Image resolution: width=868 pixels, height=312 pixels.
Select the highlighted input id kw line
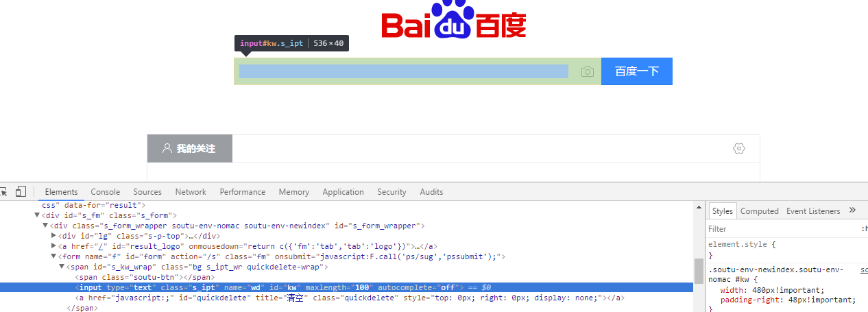pos(346,287)
